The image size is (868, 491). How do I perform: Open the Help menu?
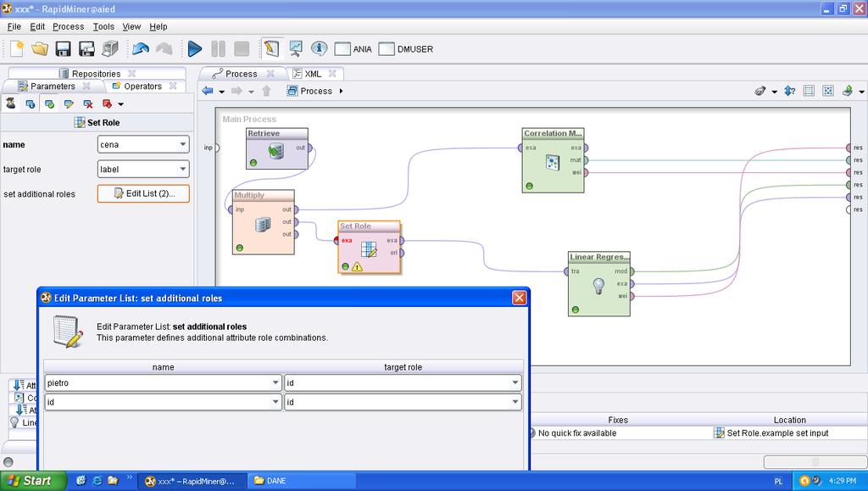pyautogui.click(x=158, y=26)
